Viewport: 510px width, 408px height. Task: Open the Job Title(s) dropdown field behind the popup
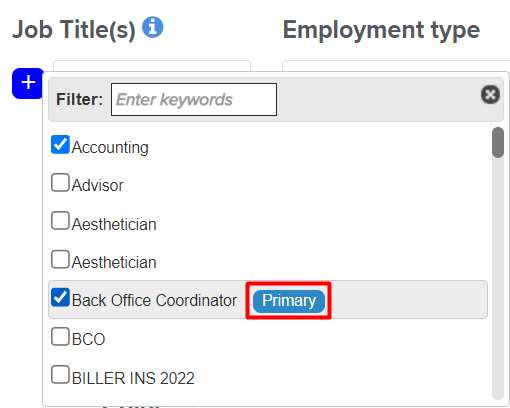click(x=152, y=66)
